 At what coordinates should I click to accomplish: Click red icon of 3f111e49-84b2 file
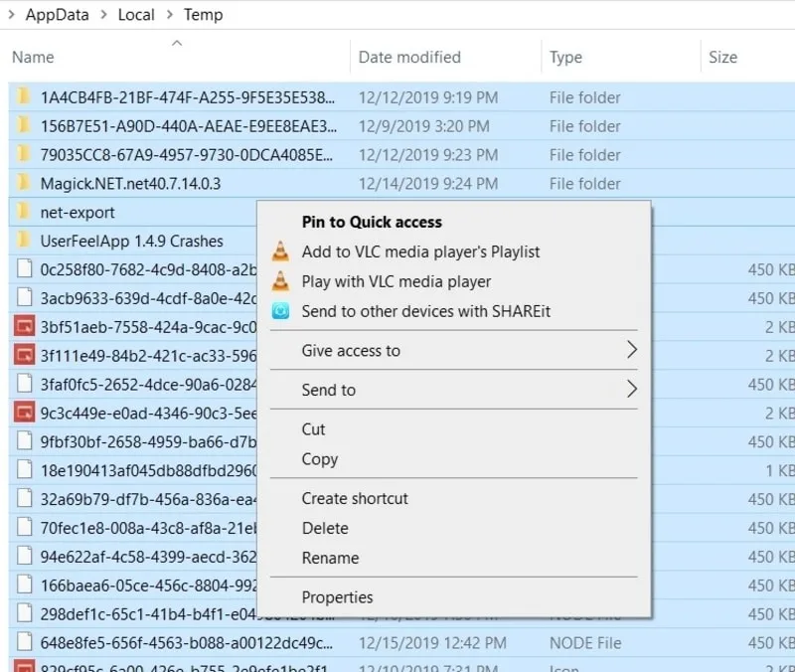tap(24, 355)
